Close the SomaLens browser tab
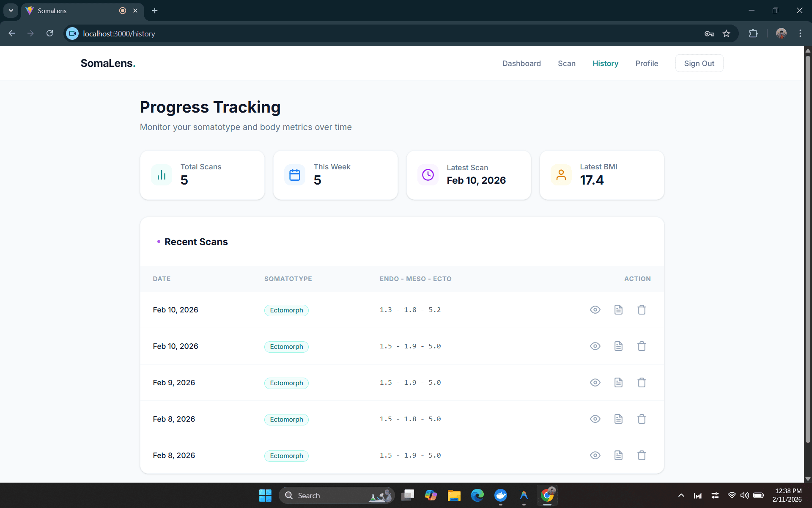Screen dimensions: 812x508 point(135,11)
